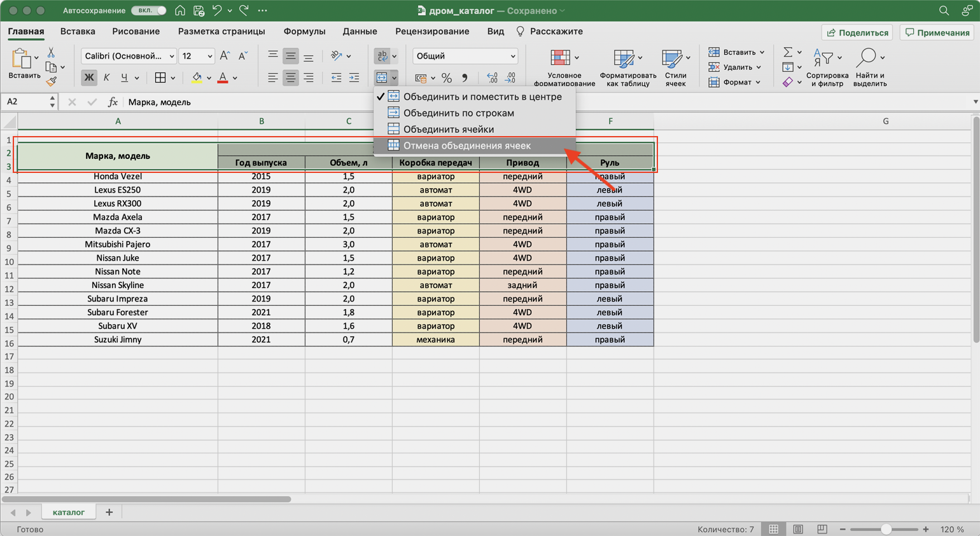This screenshot has height=536, width=980.
Task: Switch to Page Layout view in status bar
Action: coord(798,529)
